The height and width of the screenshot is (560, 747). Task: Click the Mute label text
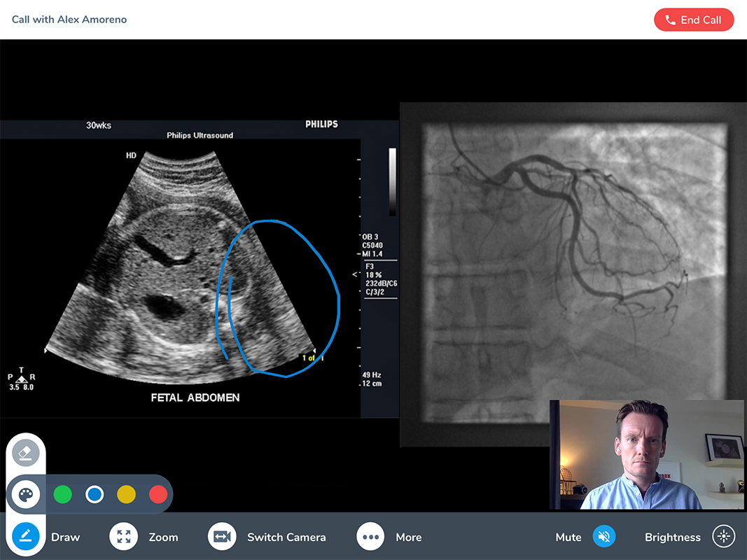[x=568, y=538]
